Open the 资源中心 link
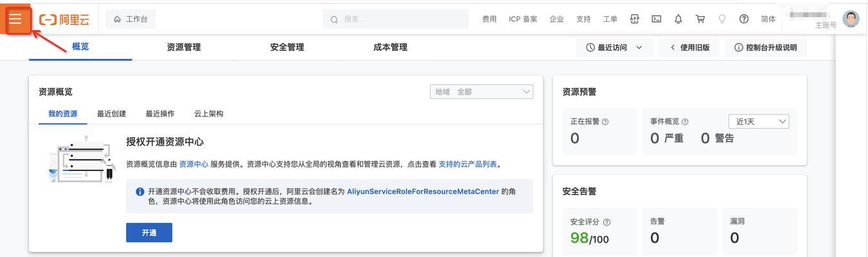868x257 pixels. click(x=194, y=164)
